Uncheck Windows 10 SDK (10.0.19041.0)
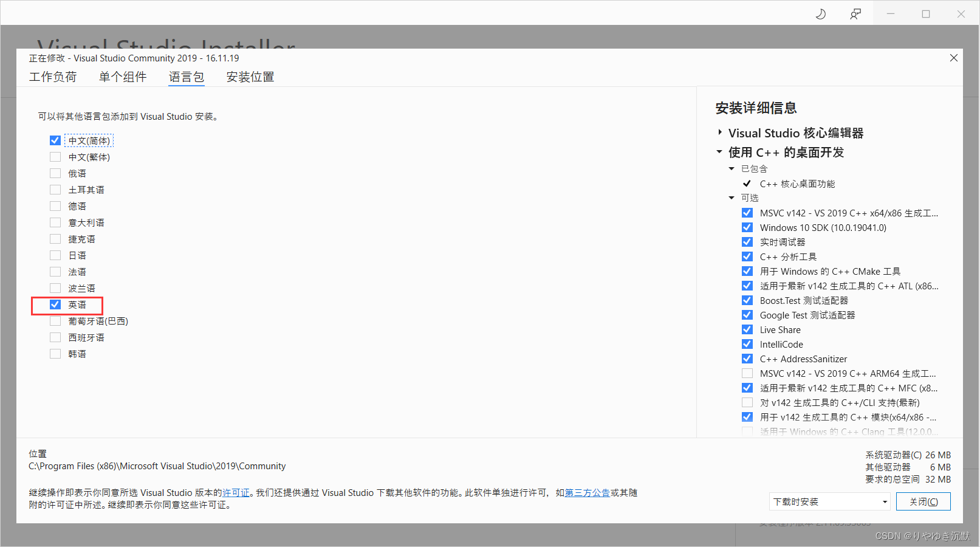The height and width of the screenshot is (547, 980). tap(747, 227)
